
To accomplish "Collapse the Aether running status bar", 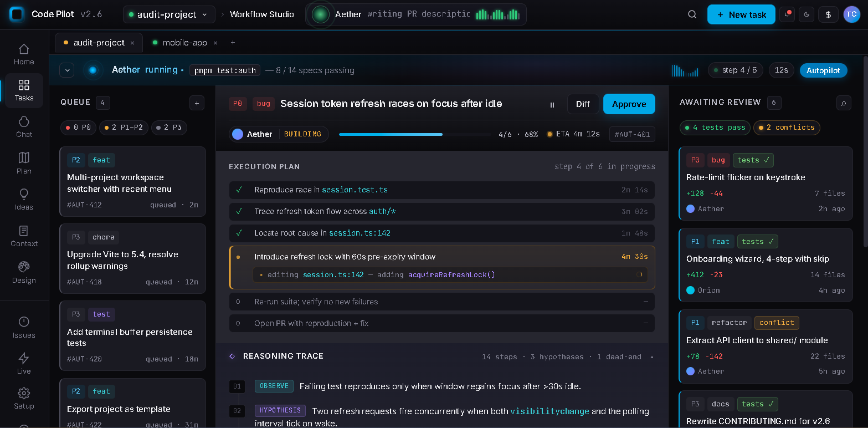I will coord(67,70).
